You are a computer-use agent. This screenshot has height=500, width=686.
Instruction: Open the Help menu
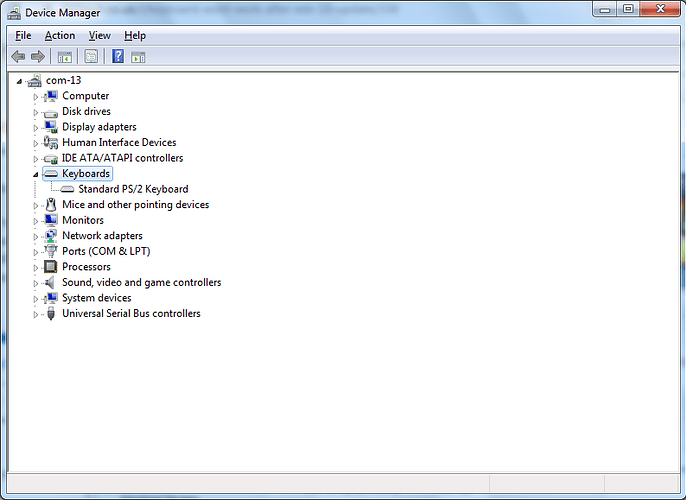[135, 35]
